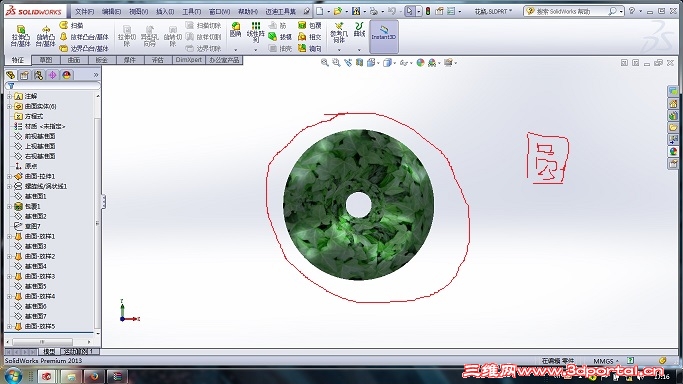Viewport: 683px width, 384px height.
Task: Open the 文件(F) menu
Action: pos(85,11)
